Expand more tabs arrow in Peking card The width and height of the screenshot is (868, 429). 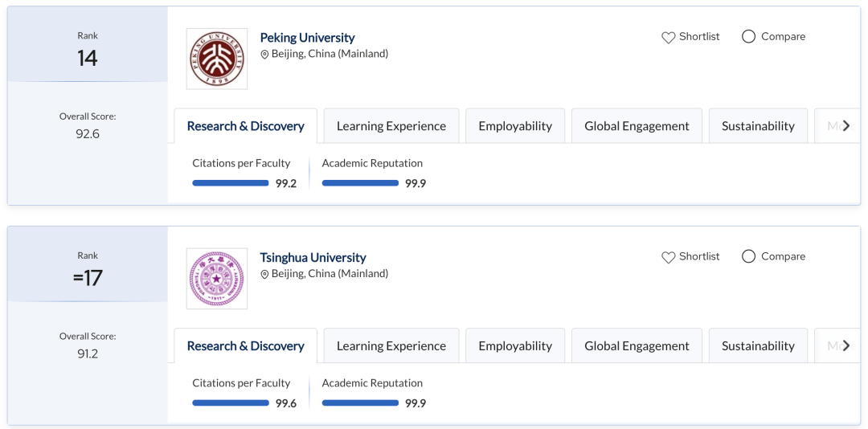pos(845,125)
